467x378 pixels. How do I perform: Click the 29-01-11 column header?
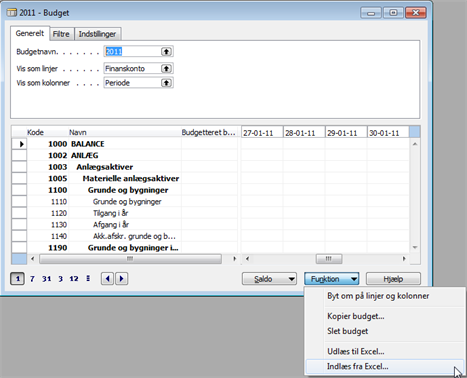[346, 132]
